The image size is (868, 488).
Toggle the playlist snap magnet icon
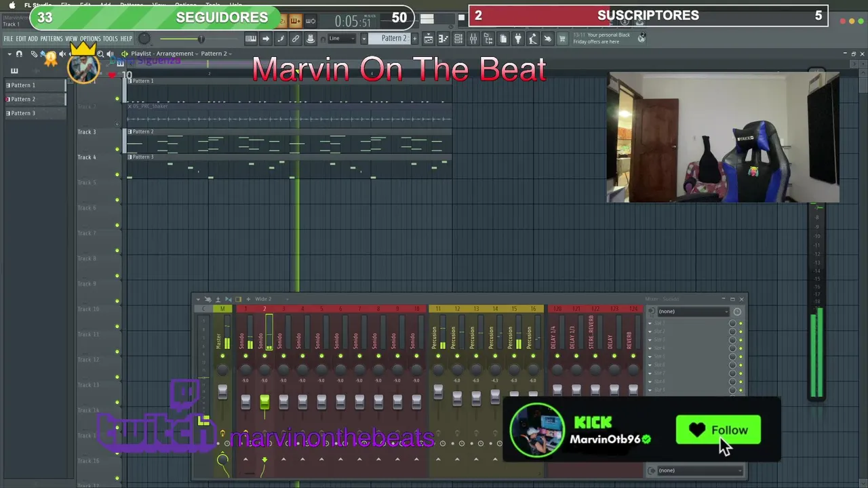coord(19,54)
